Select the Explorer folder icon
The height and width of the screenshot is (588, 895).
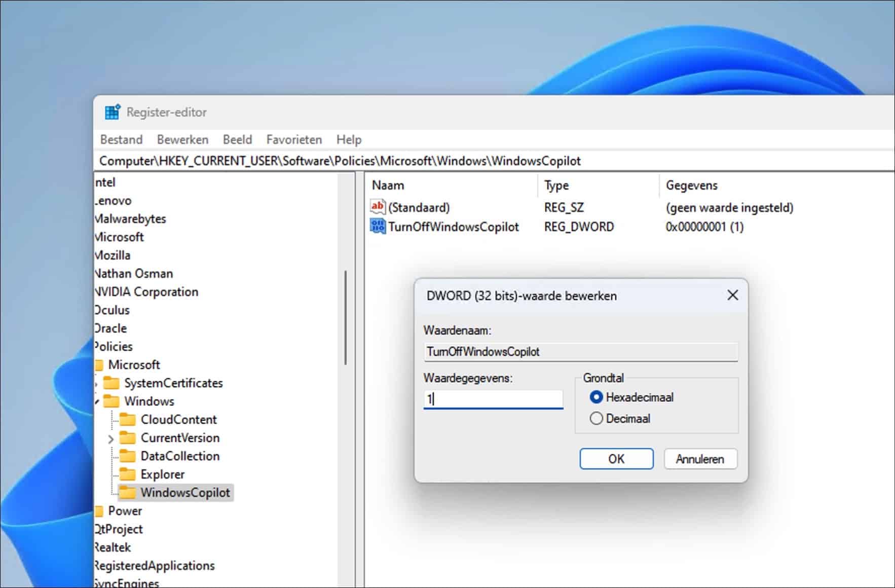point(128,474)
